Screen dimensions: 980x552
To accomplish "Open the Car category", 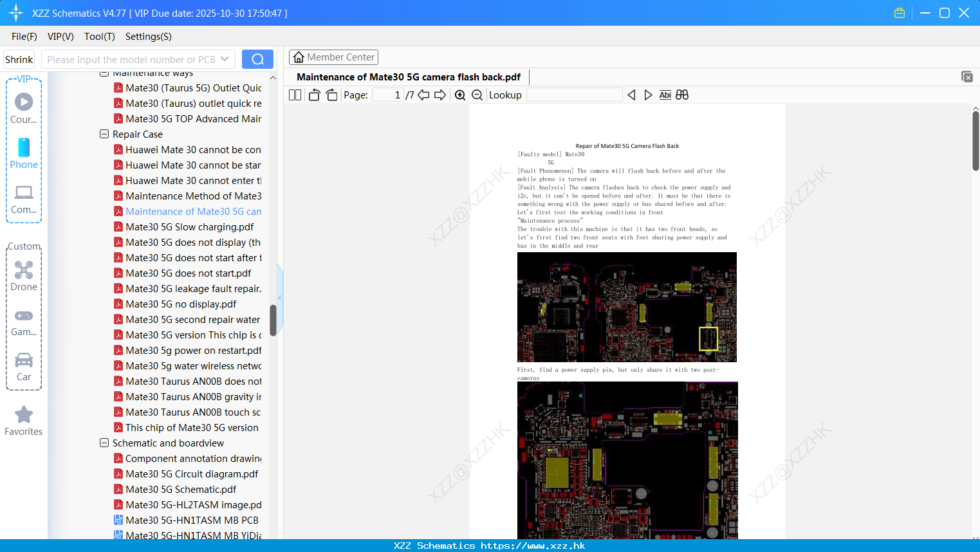I will point(24,367).
